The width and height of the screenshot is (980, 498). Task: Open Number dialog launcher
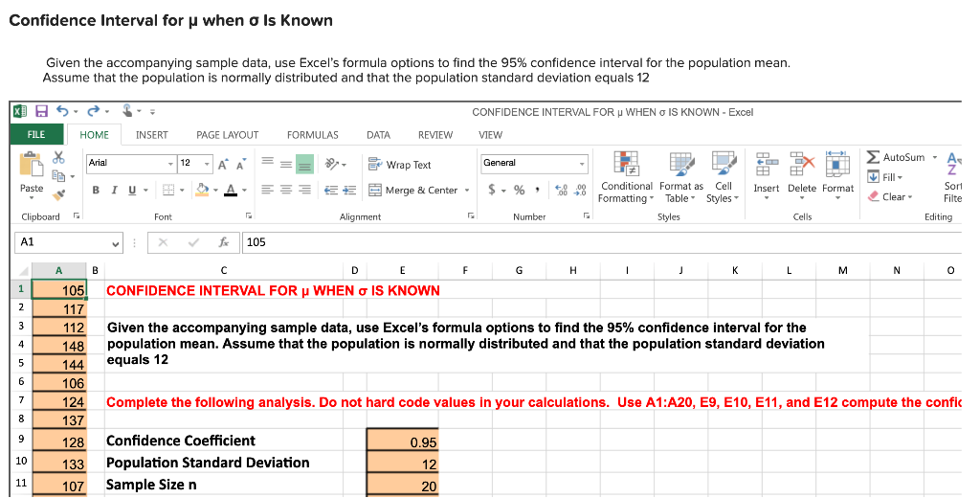click(587, 215)
